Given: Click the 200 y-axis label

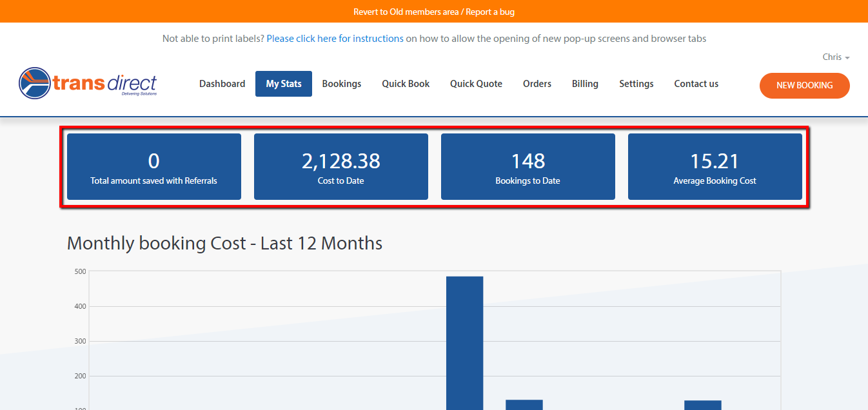Looking at the screenshot, I should (x=80, y=376).
